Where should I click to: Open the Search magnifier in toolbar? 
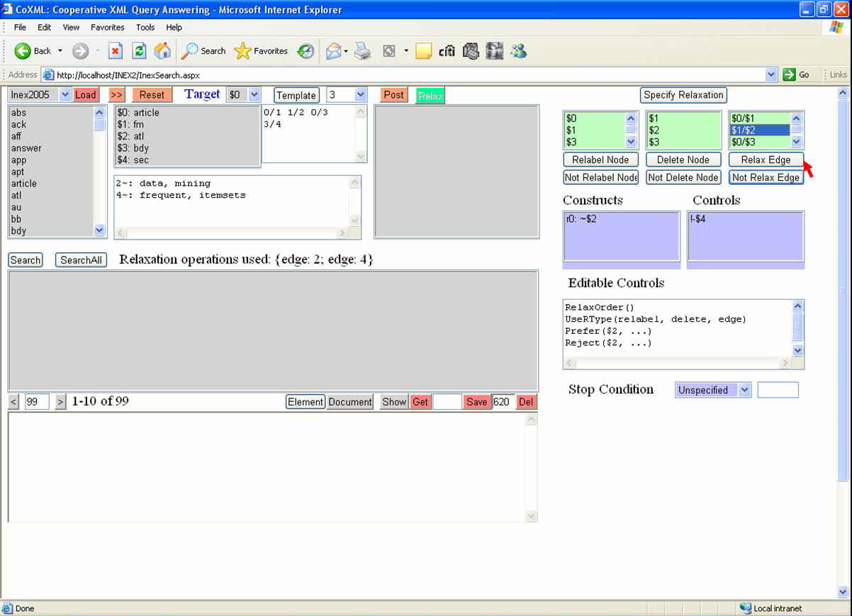203,51
